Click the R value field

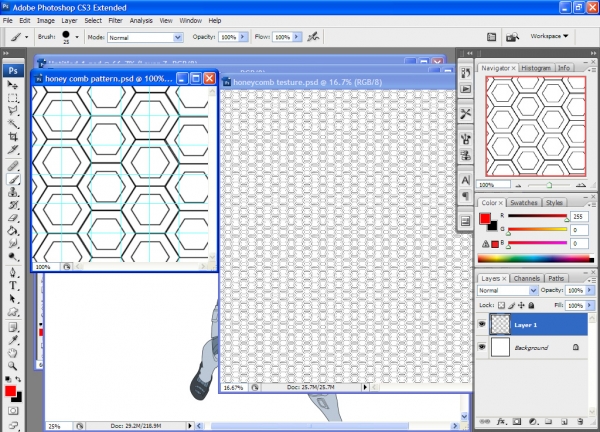click(x=579, y=217)
